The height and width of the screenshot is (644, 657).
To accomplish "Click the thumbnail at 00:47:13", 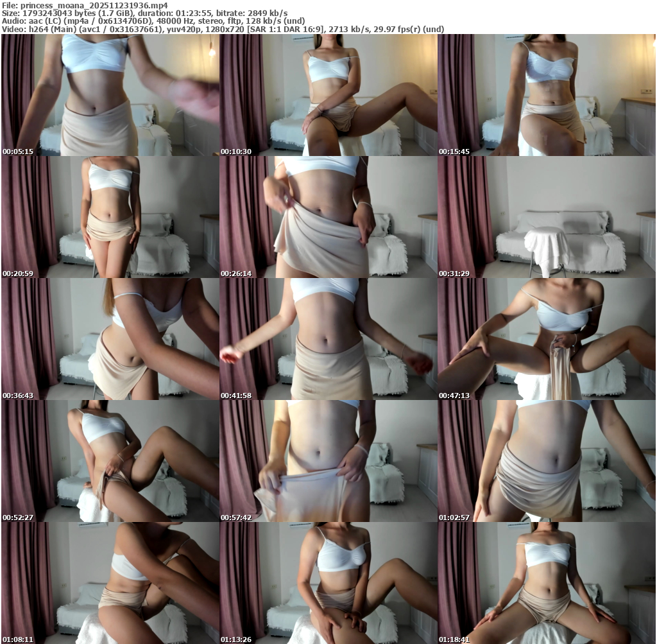I will click(547, 339).
